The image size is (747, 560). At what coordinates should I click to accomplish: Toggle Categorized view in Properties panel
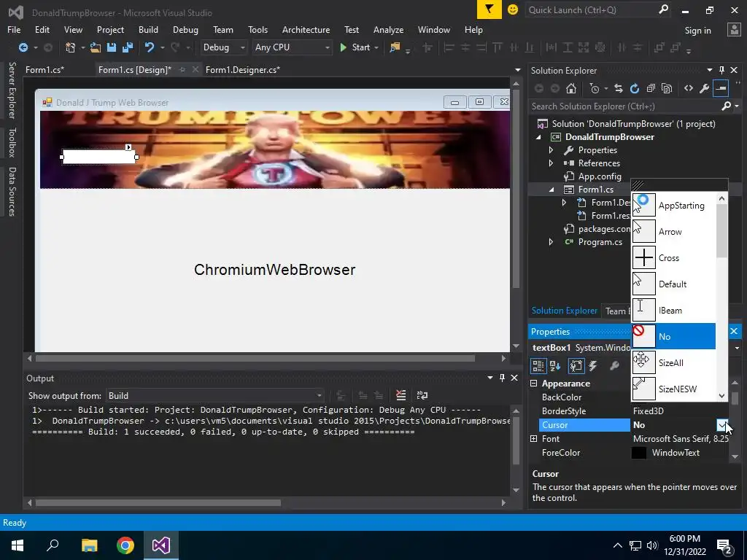[x=538, y=366]
